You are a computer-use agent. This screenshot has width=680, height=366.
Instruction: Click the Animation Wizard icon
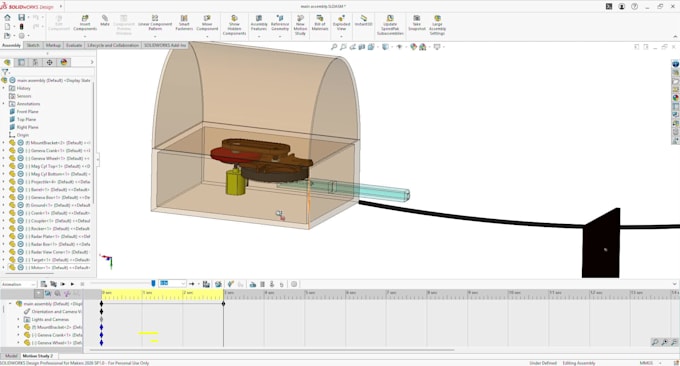(218, 284)
